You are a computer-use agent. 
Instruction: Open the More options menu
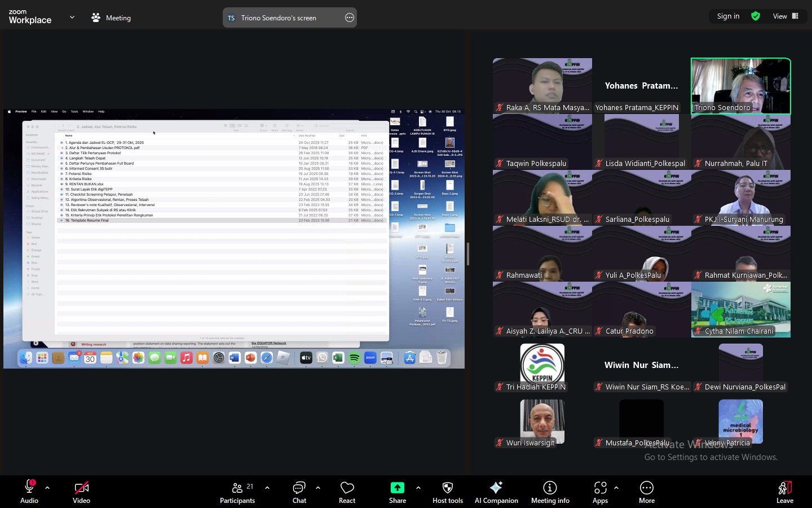tap(647, 492)
